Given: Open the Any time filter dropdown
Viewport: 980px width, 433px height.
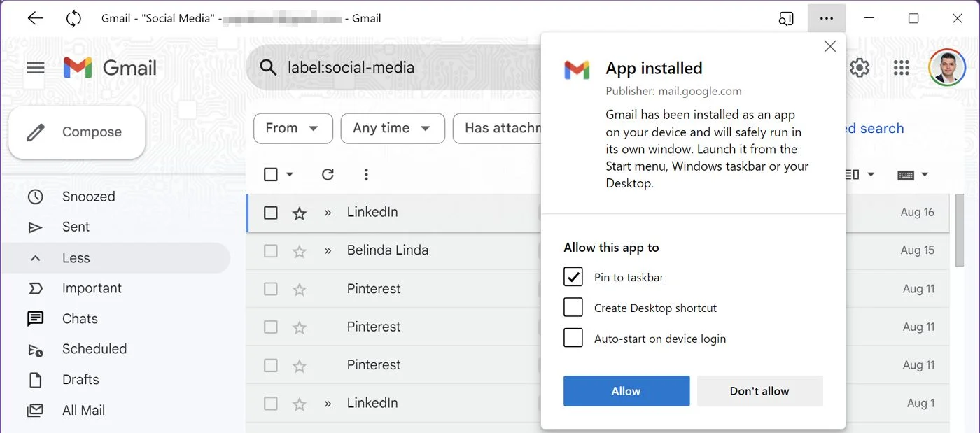Looking at the screenshot, I should [393, 128].
